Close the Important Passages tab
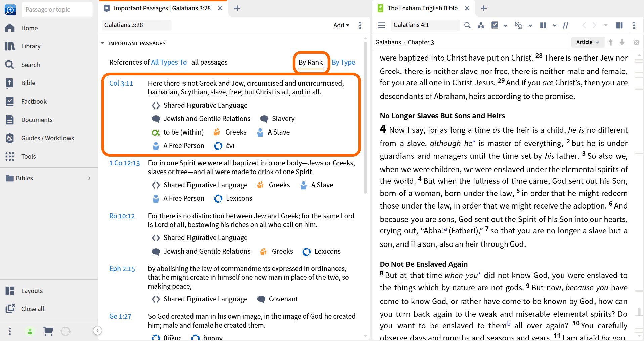This screenshot has width=644, height=341. [220, 8]
